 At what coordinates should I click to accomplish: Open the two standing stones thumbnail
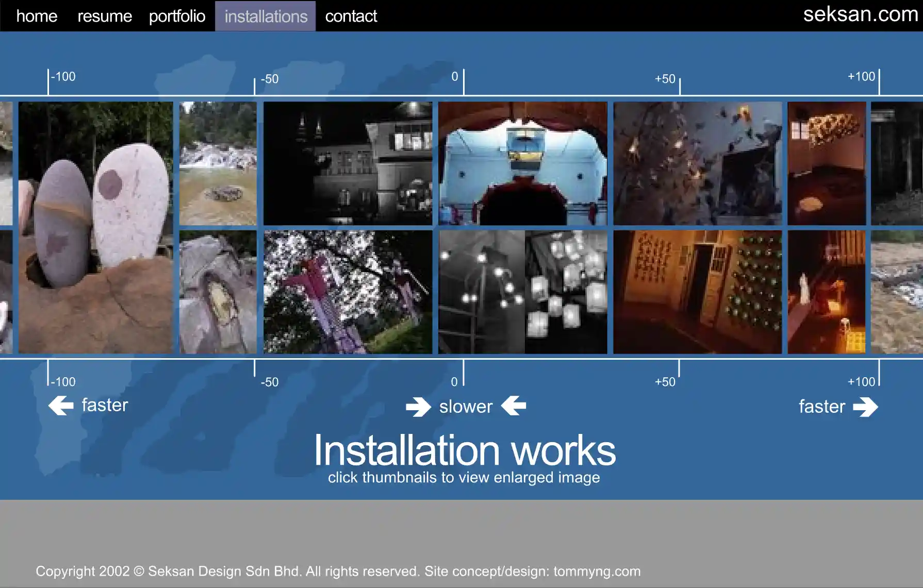96,227
